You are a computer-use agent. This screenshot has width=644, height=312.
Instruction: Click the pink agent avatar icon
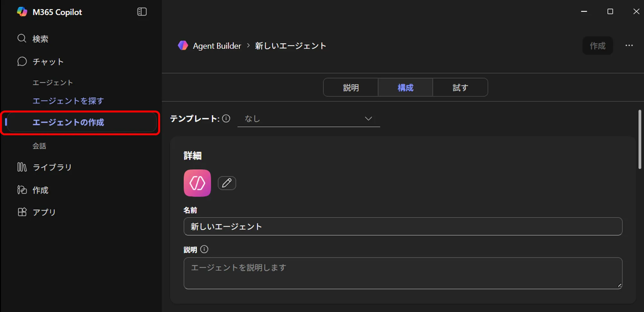coord(197,183)
